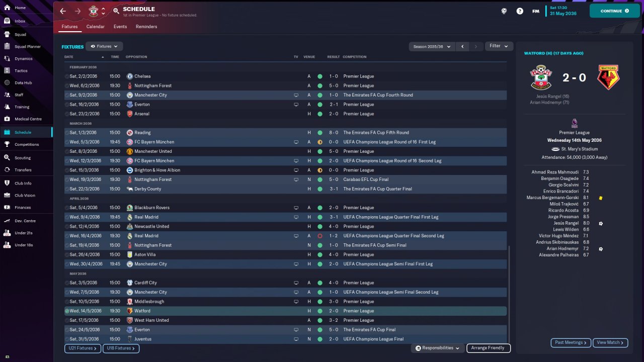Sort fixtures by Competition column header
The image size is (644, 362).
pos(355,57)
